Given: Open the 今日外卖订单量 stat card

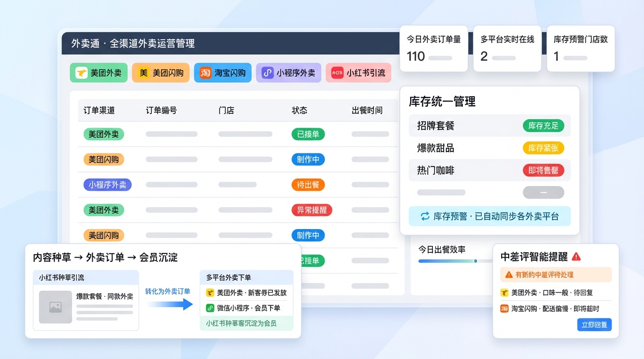Looking at the screenshot, I should click(433, 49).
